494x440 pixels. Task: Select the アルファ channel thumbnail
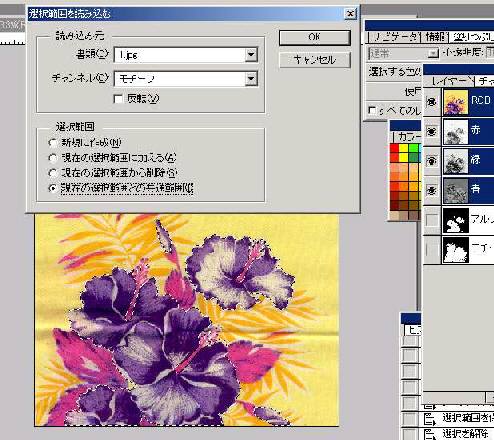pyautogui.click(x=456, y=220)
